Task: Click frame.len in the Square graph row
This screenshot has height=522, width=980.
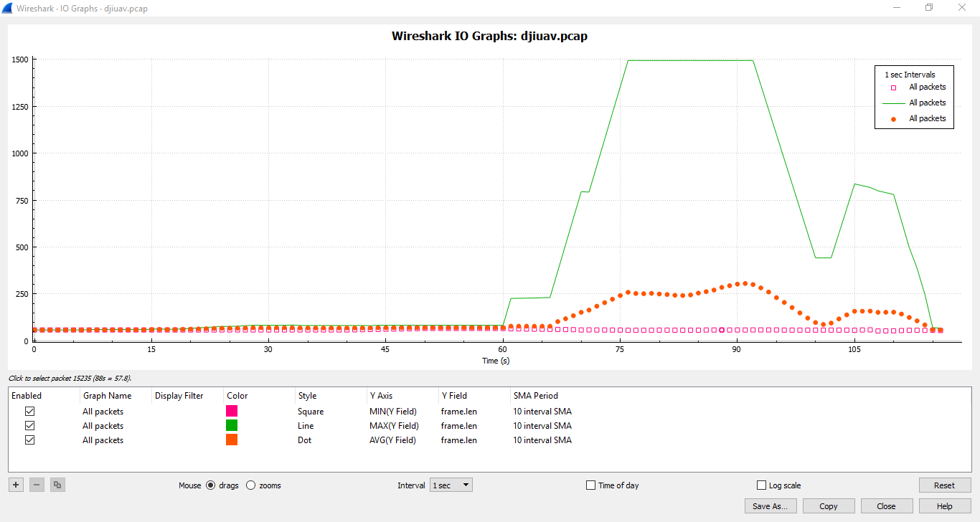Action: pos(458,412)
